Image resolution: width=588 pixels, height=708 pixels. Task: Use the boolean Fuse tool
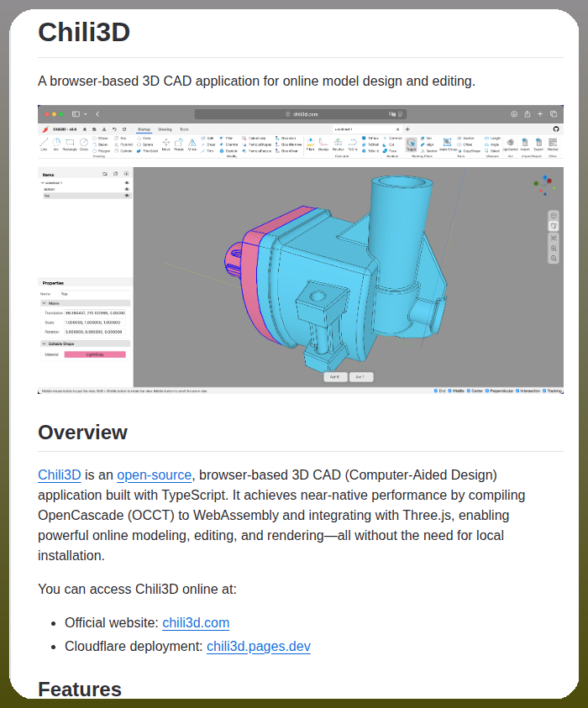click(389, 151)
